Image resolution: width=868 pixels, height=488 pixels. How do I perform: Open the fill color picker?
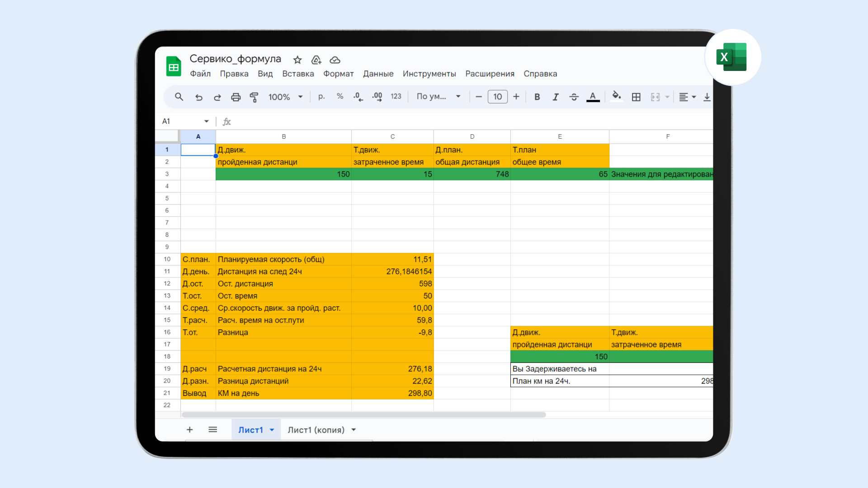pos(616,96)
